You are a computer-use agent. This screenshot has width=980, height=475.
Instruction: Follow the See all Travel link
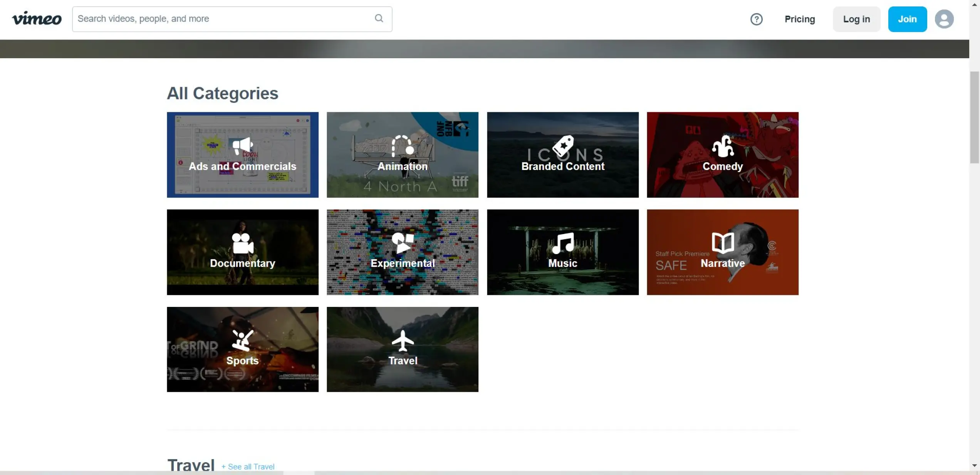[x=248, y=467]
